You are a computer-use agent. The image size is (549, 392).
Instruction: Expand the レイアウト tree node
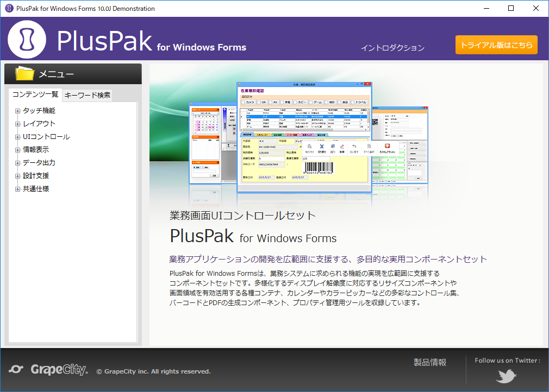(17, 124)
